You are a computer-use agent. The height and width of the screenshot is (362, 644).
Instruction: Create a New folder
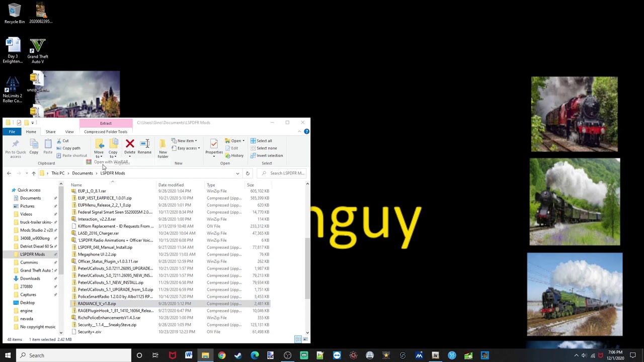click(x=163, y=149)
